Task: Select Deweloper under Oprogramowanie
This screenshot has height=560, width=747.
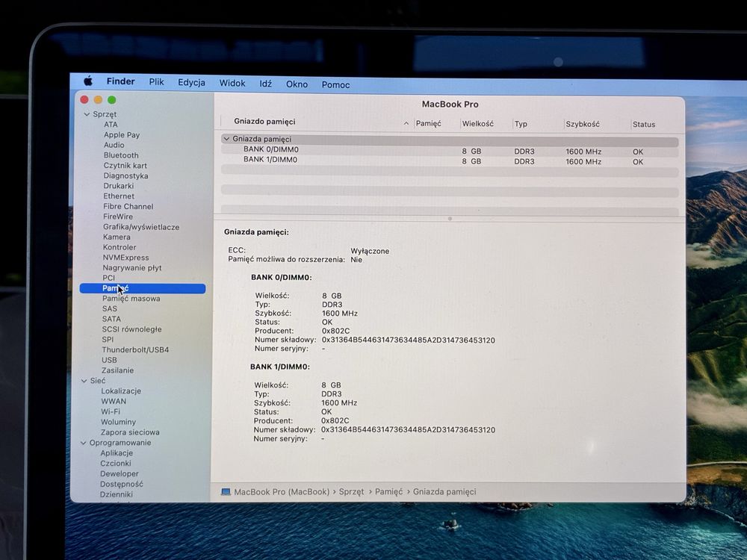Action: point(119,473)
